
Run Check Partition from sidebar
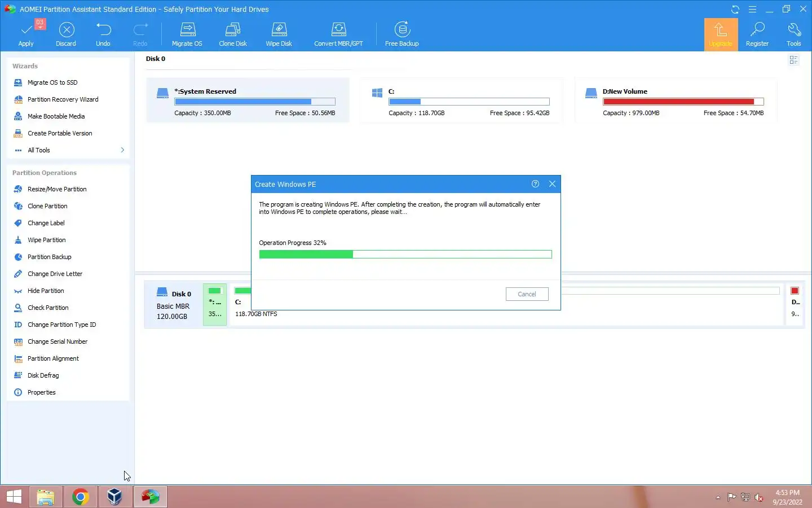(x=48, y=308)
